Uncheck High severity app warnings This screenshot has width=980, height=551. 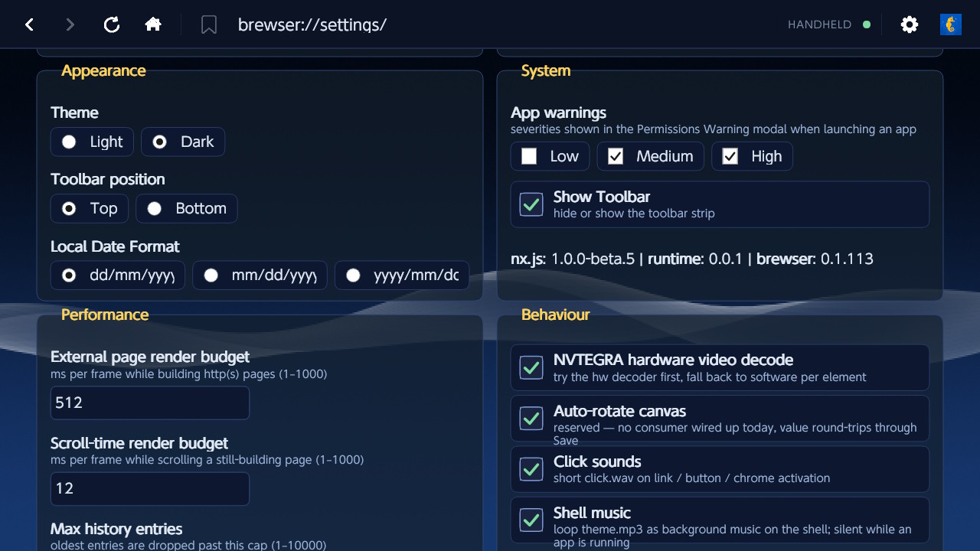(x=752, y=156)
